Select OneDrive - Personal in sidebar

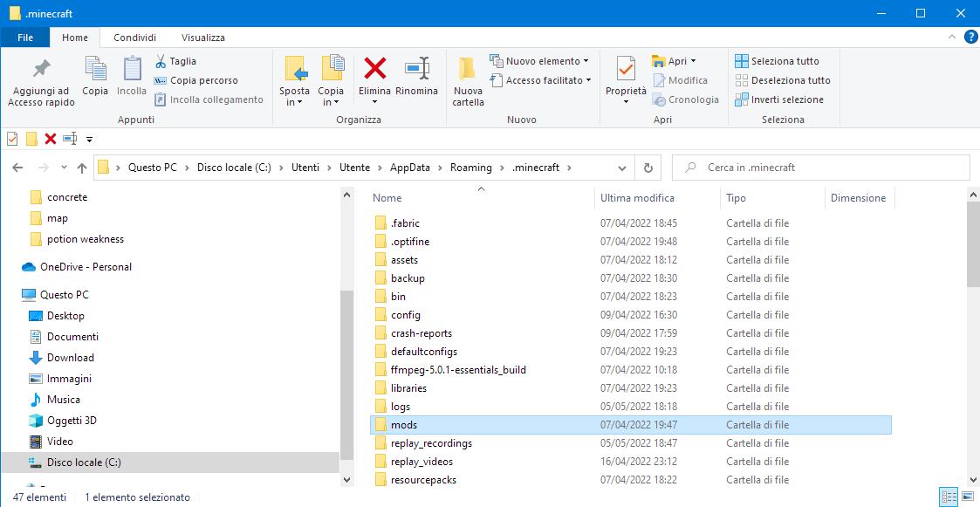tap(86, 267)
